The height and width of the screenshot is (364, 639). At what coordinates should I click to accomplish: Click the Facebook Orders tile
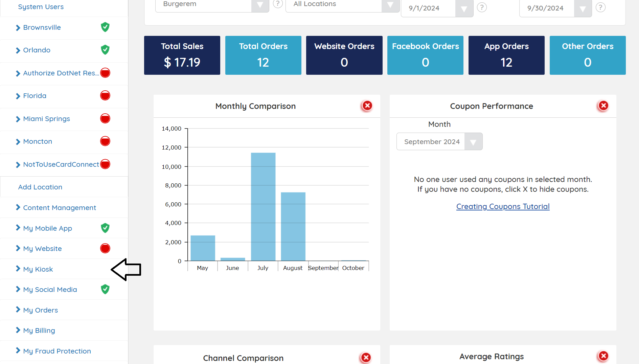[x=425, y=55]
